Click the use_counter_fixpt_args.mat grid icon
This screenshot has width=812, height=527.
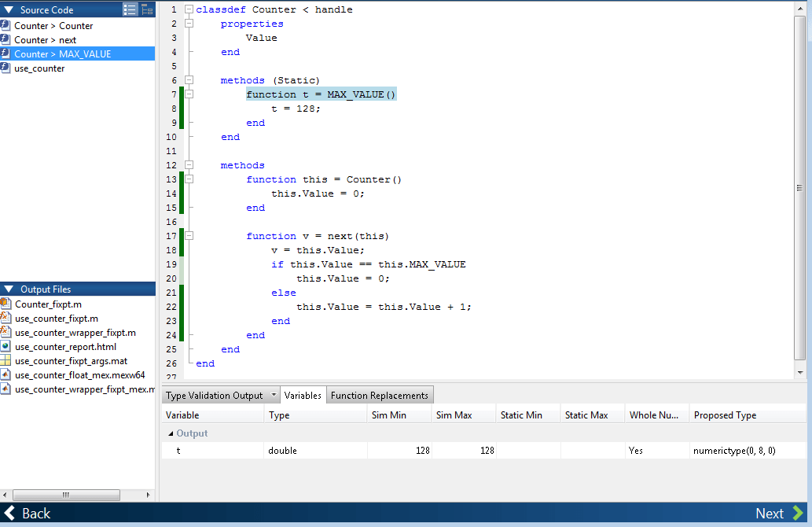click(x=6, y=361)
